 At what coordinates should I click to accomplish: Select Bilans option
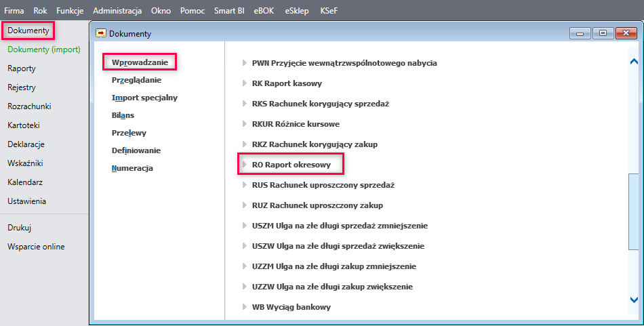[x=123, y=115]
